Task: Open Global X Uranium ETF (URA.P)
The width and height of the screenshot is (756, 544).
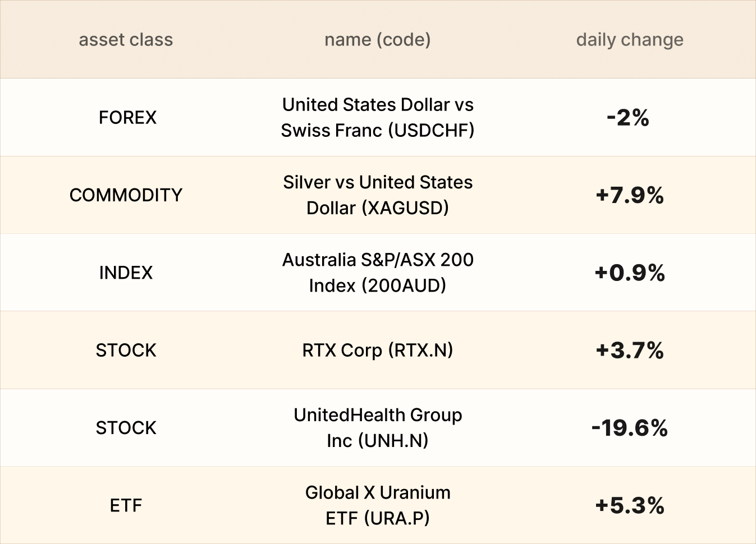Action: [x=377, y=505]
